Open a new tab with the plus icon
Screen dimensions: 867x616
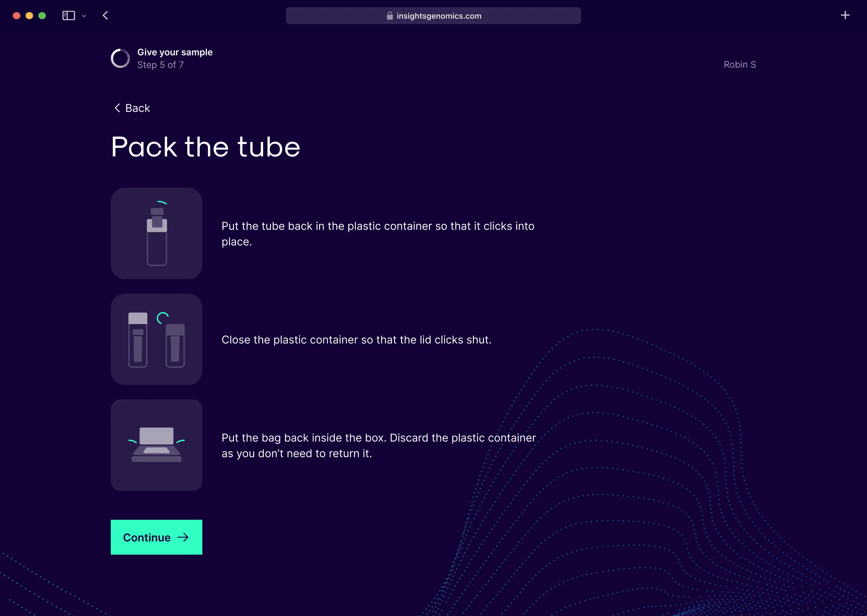pyautogui.click(x=845, y=16)
